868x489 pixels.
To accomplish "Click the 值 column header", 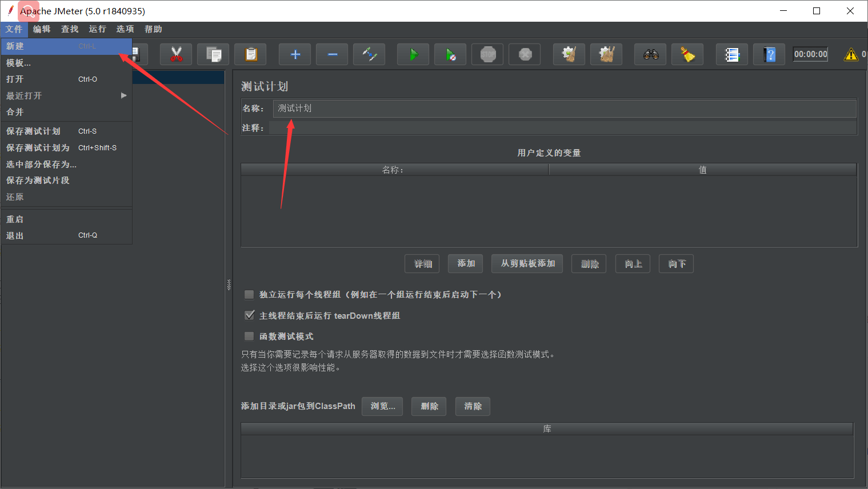I will coord(703,170).
